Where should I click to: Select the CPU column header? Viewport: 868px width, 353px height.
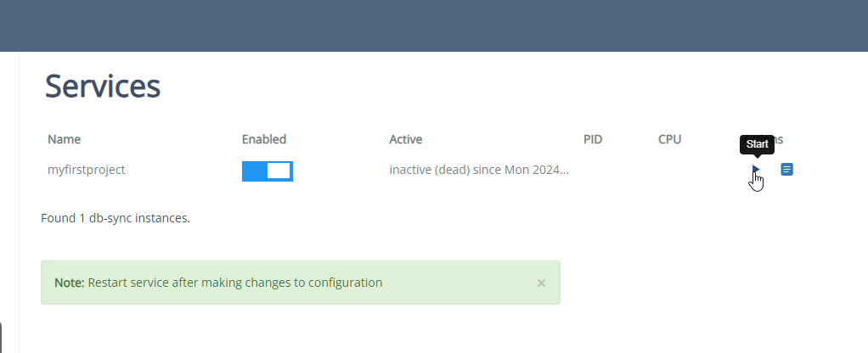tap(669, 139)
